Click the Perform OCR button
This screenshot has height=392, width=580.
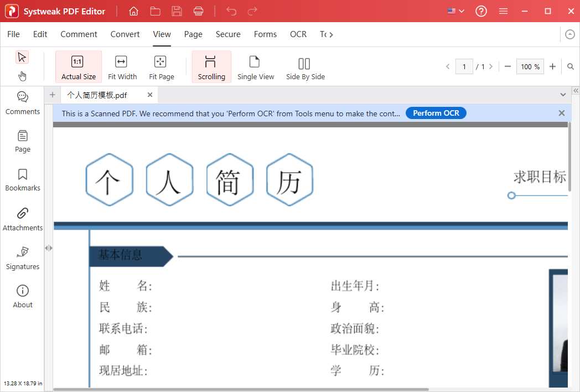pos(436,113)
